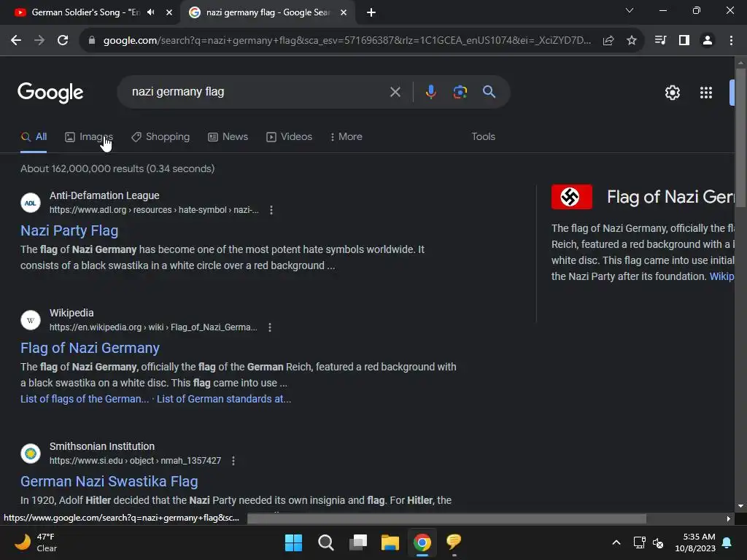Image resolution: width=747 pixels, height=560 pixels.
Task: Click the Google logo
Action: pyautogui.click(x=50, y=93)
